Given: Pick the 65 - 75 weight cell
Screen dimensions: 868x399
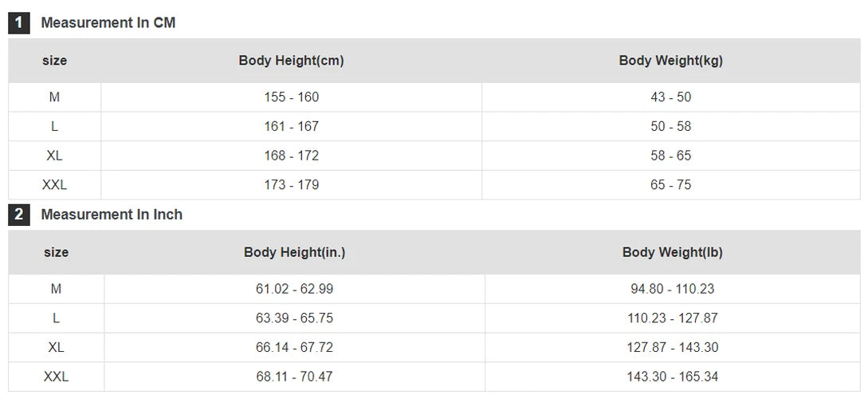Looking at the screenshot, I should (670, 185).
